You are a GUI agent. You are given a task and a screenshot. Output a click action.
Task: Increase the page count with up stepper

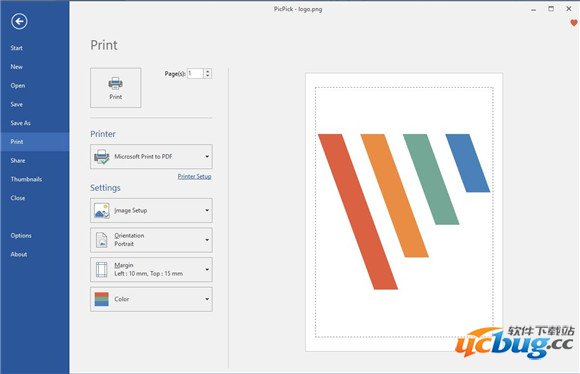[208, 71]
